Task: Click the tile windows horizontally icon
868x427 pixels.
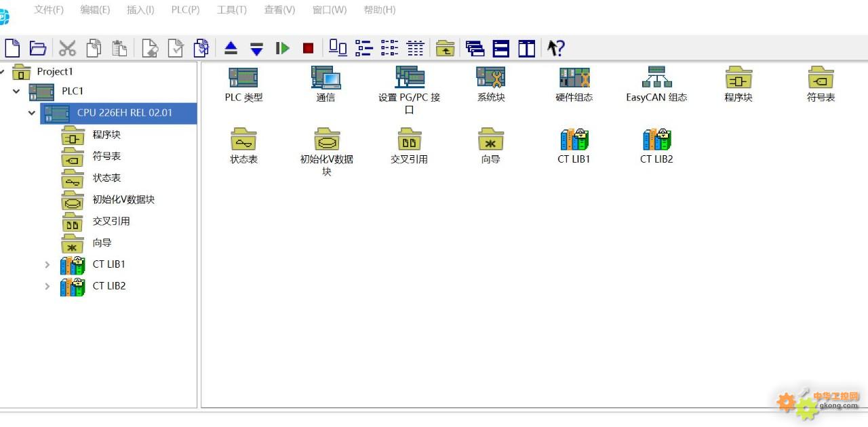Action: (x=501, y=48)
